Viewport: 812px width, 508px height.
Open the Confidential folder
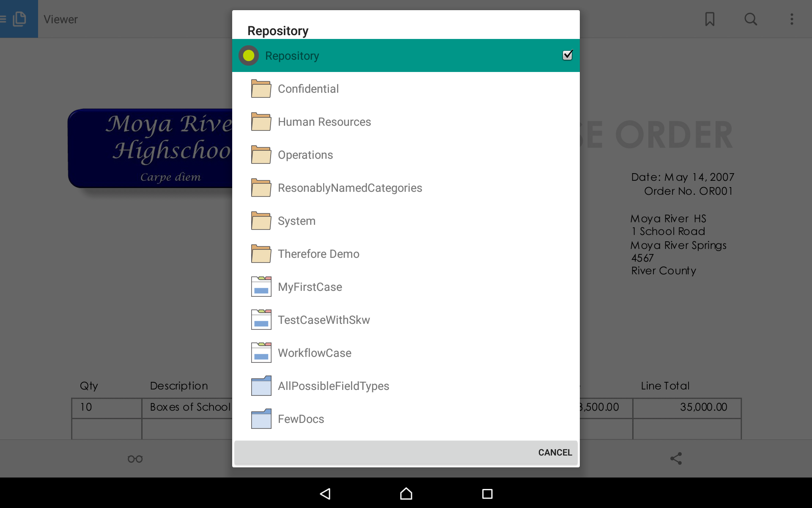pos(308,88)
